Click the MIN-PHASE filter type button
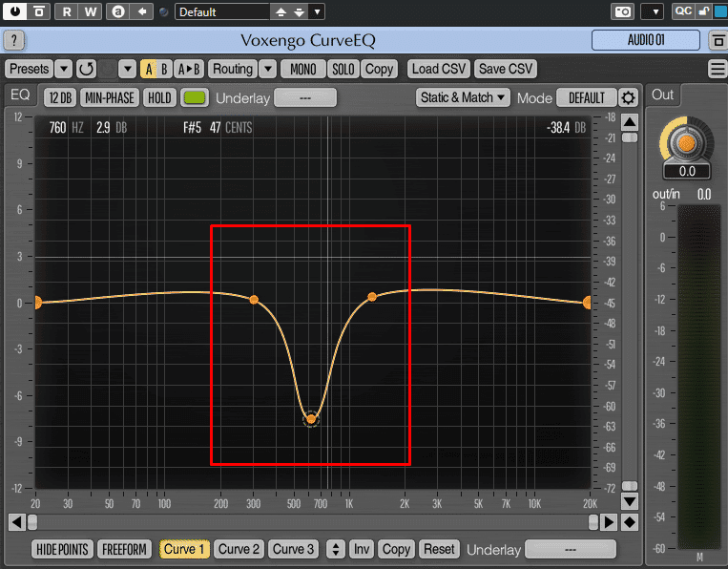728x569 pixels. (x=110, y=97)
